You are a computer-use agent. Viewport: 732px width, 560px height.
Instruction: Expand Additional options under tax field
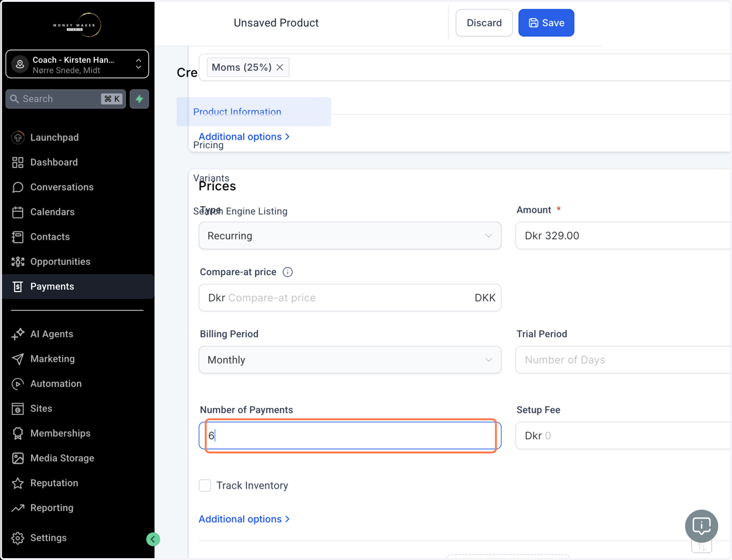[244, 137]
